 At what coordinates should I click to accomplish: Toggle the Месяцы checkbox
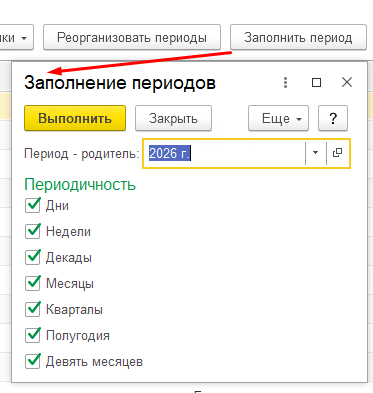pyautogui.click(x=33, y=283)
